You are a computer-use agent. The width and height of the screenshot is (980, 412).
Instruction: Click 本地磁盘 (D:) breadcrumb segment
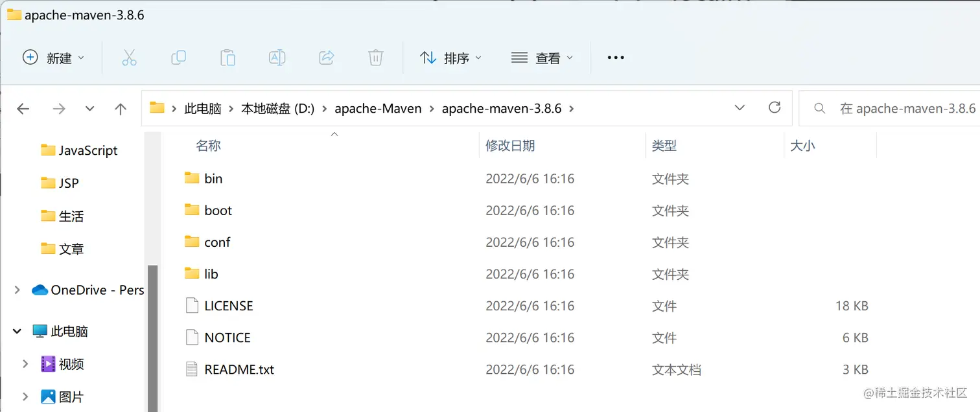tap(277, 108)
